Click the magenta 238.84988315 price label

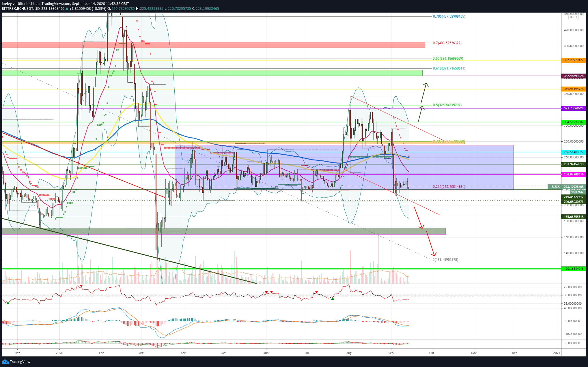click(573, 174)
